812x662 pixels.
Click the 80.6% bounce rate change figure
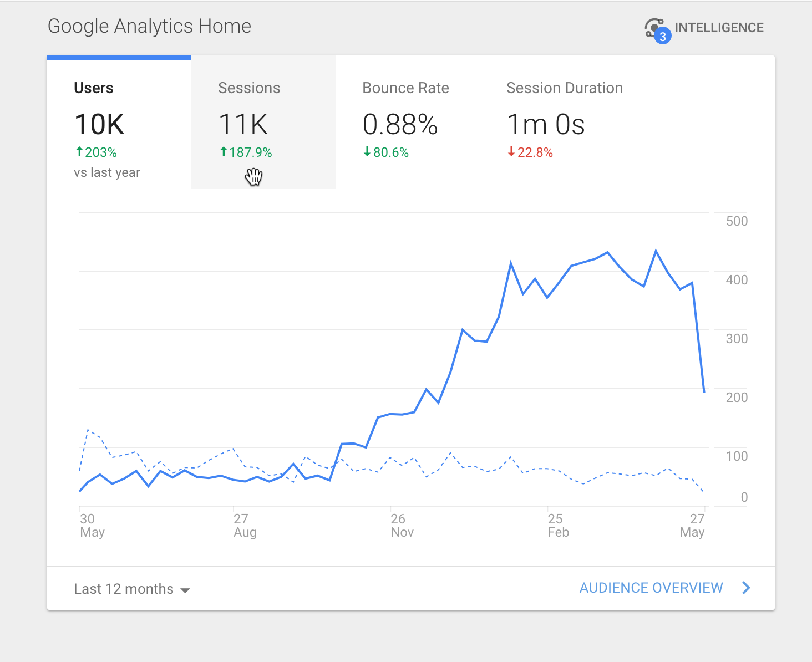coord(385,152)
